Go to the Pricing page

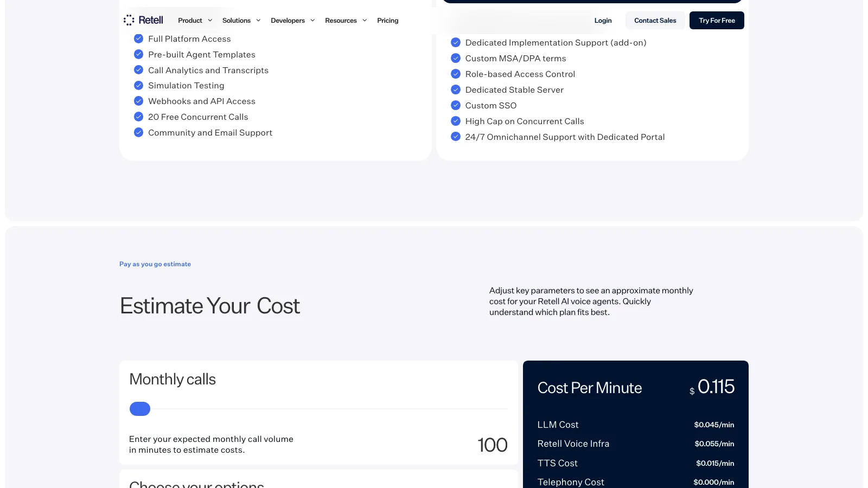click(388, 21)
